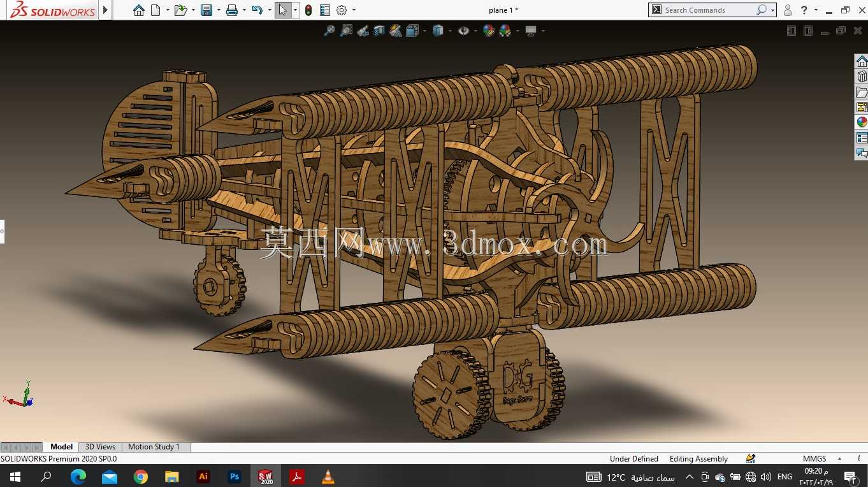Open Photoshop from taskbar

click(235, 477)
